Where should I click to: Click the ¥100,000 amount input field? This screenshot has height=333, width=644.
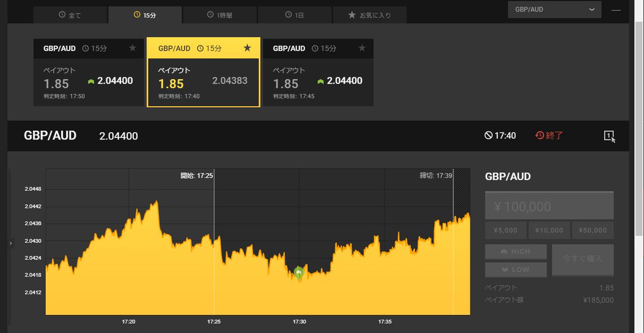549,206
